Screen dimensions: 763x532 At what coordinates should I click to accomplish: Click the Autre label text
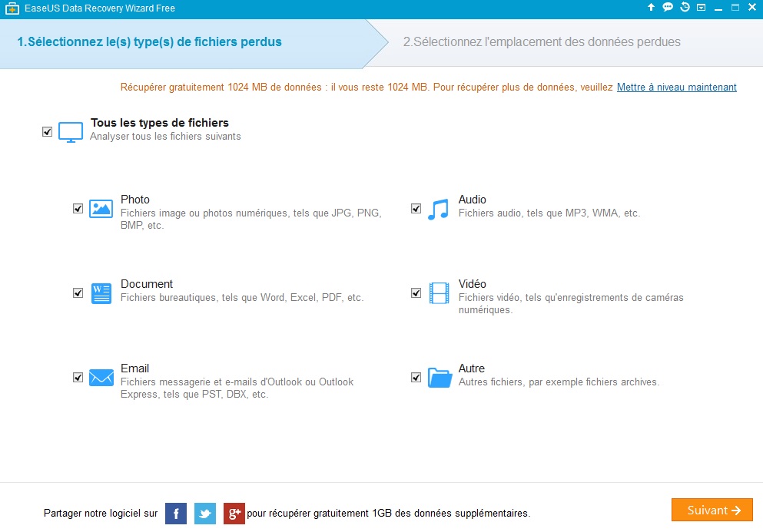click(x=472, y=368)
